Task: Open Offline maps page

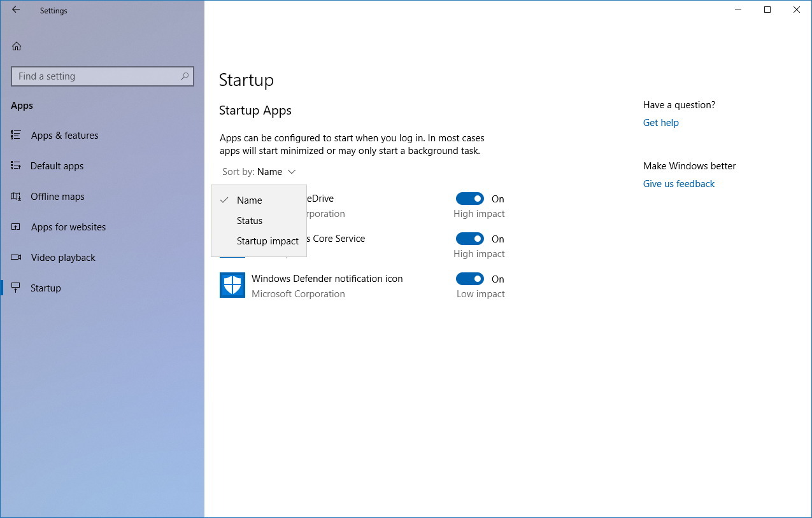Action: (x=57, y=196)
